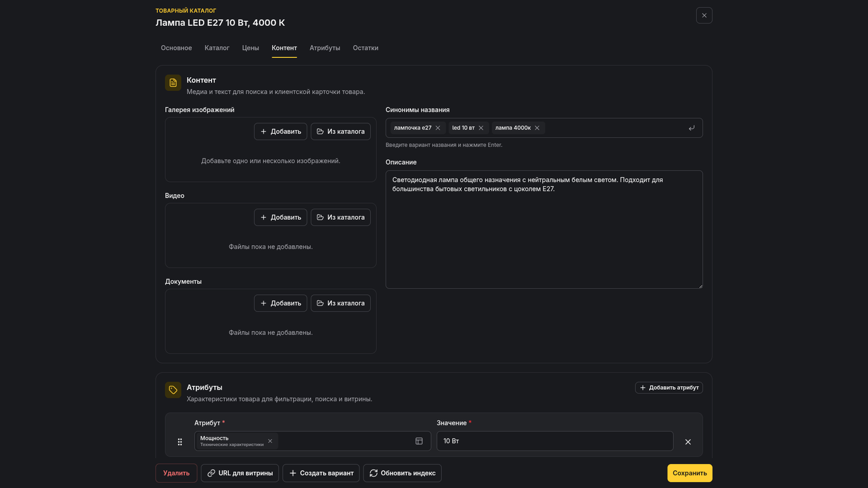Click the Атрибуты section tag icon
868x488 pixels.
pos(173,390)
